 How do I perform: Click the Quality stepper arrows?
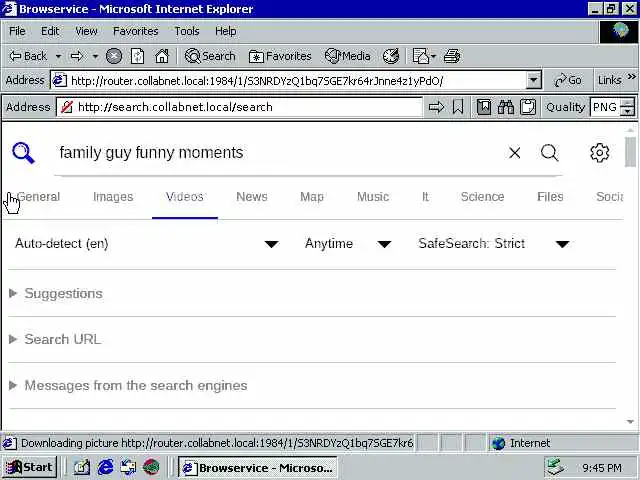627,107
